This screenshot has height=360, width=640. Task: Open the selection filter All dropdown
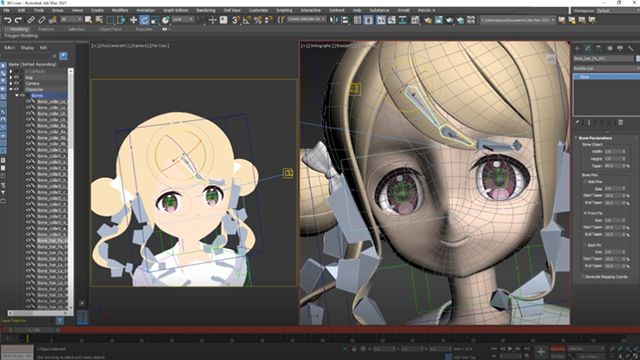coord(71,20)
